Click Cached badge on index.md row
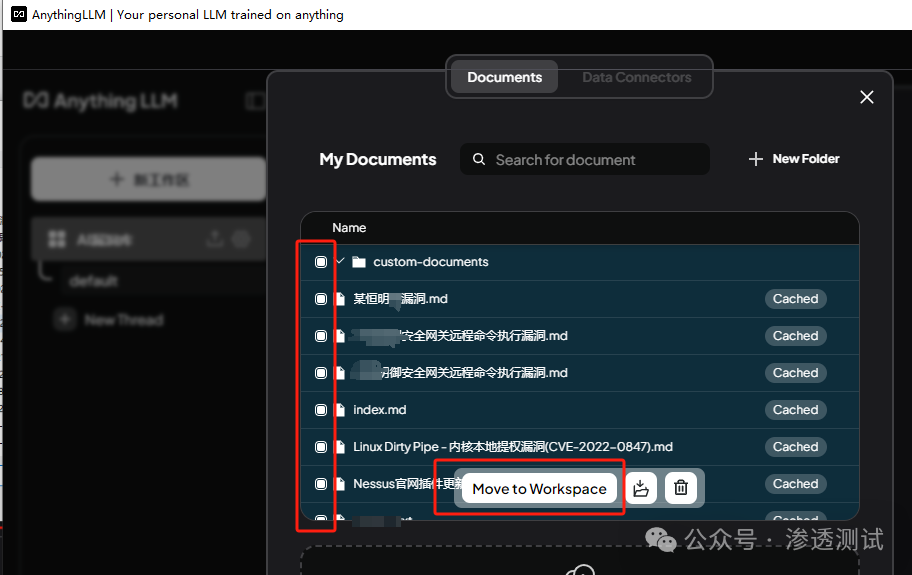 (x=795, y=410)
